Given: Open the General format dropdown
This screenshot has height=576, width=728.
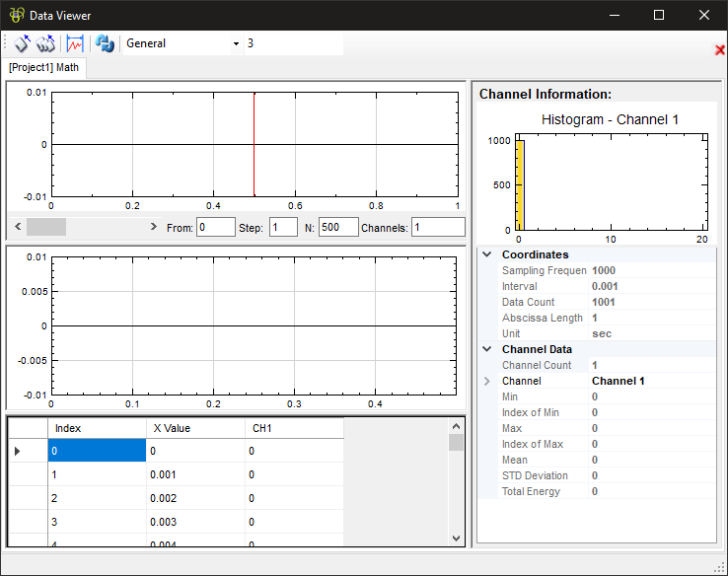Looking at the screenshot, I should coord(236,44).
